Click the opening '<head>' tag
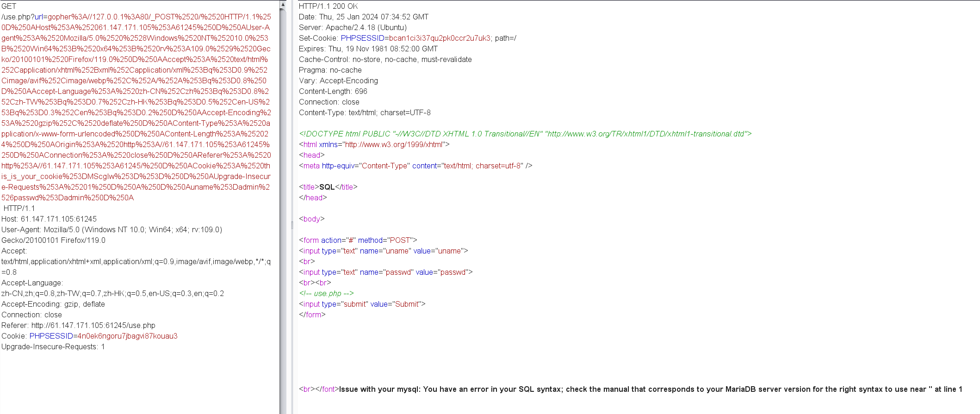Image resolution: width=980 pixels, height=414 pixels. (x=312, y=155)
